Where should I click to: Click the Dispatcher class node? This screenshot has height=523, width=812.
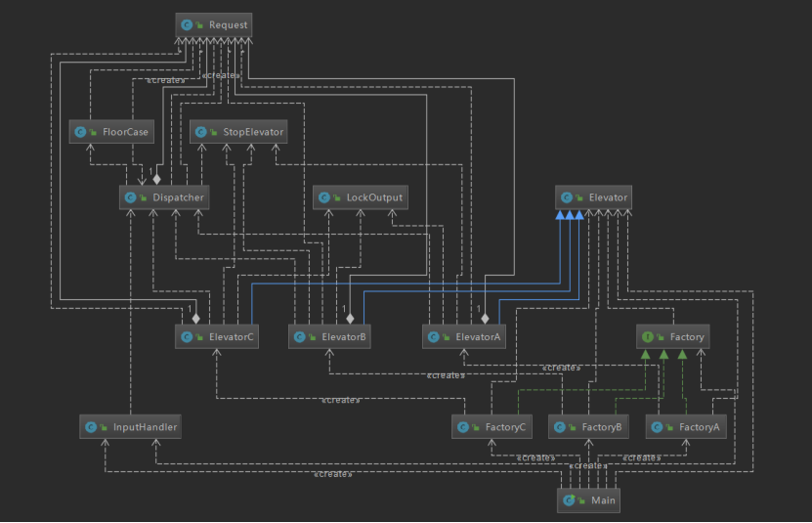point(164,197)
